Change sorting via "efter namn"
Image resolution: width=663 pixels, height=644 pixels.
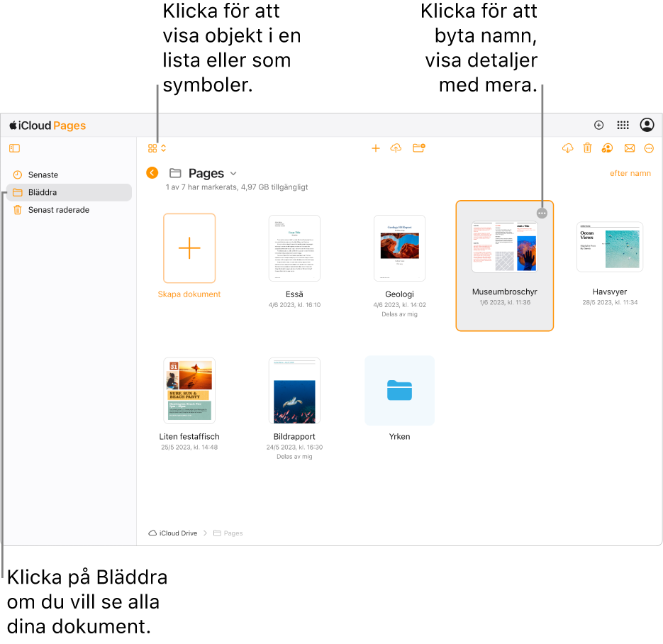pos(630,173)
